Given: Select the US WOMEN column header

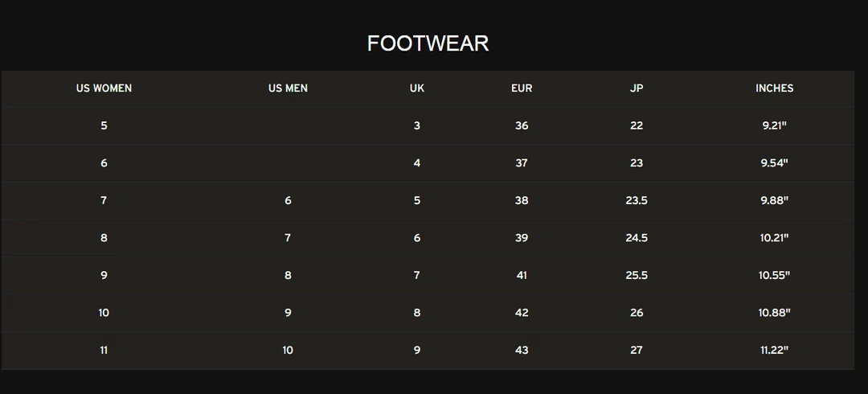Looking at the screenshot, I should point(104,88).
